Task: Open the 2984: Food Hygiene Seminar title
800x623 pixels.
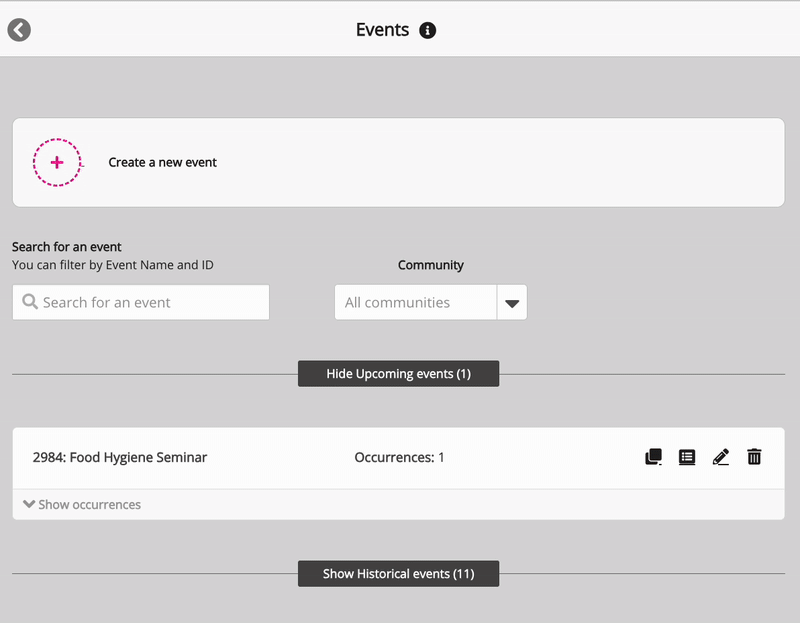Action: click(120, 458)
